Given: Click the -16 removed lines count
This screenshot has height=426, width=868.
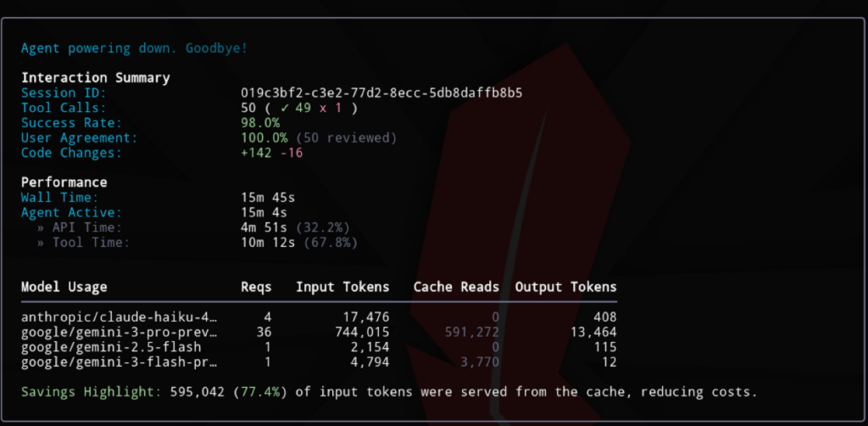Looking at the screenshot, I should click(x=292, y=153).
